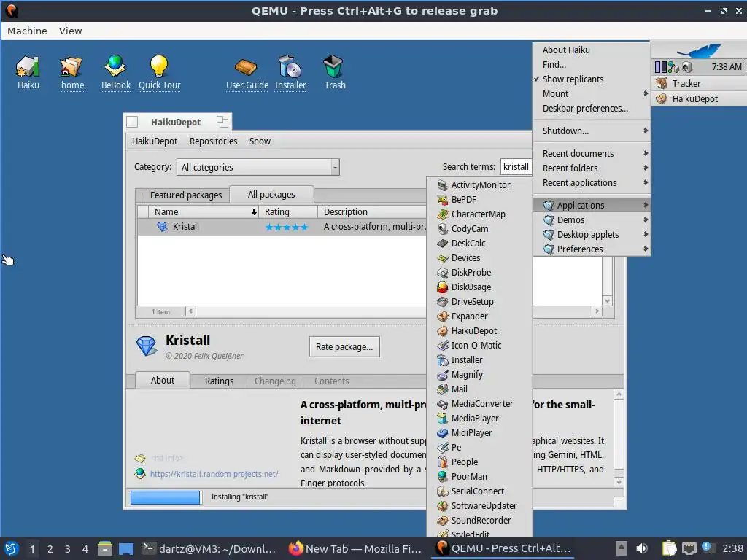Sort packages by the Rating column

click(288, 212)
